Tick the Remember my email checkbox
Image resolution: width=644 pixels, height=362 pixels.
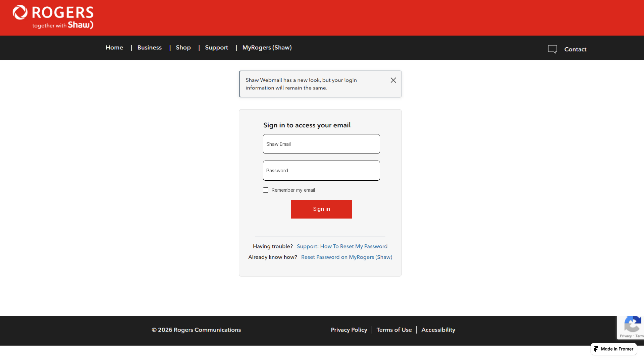[x=266, y=190]
